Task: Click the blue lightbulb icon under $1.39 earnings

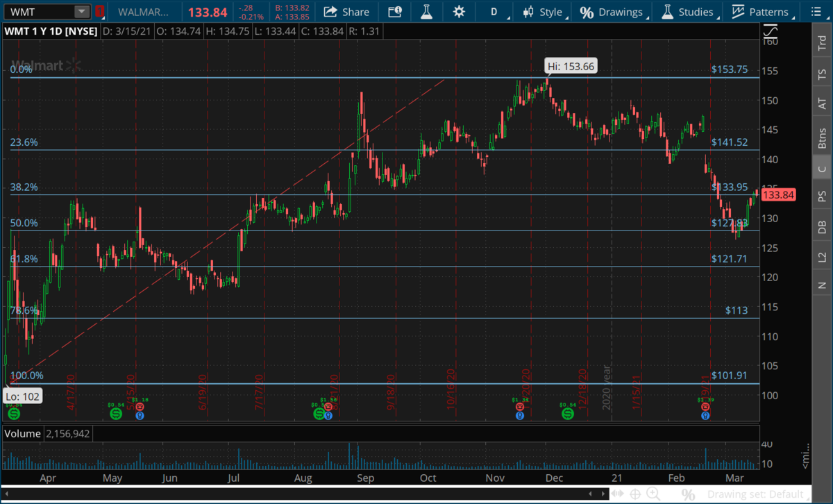Action: 705,416
